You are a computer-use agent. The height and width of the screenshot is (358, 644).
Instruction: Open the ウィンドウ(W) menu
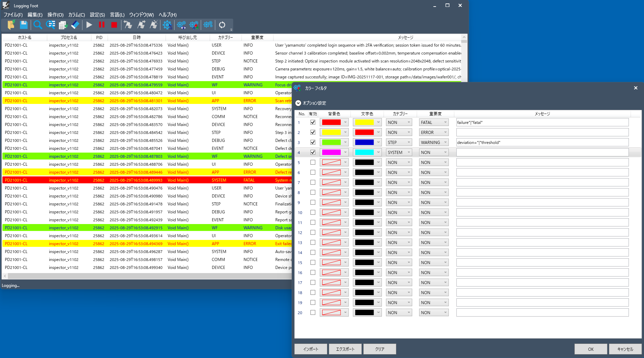coord(141,15)
